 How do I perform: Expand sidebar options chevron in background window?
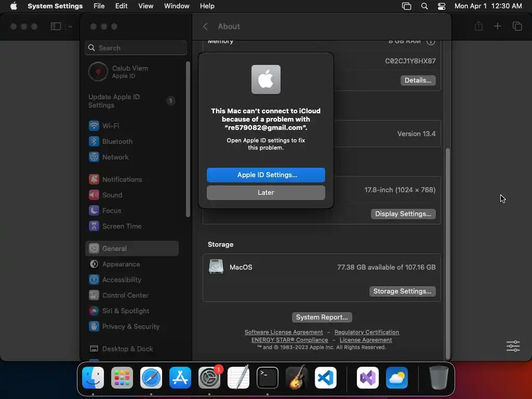[70, 26]
